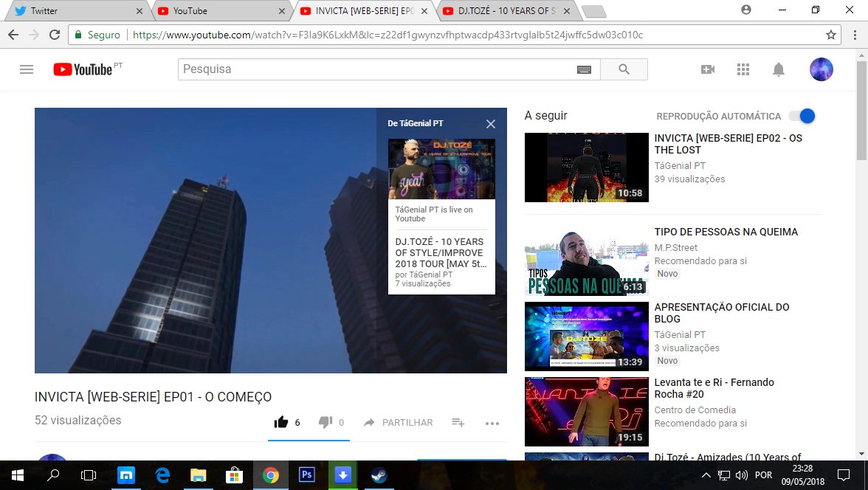Viewport: 868px width, 490px height.
Task: Close the INVICTA [WEB-SERIE] tab
Action: tap(424, 11)
